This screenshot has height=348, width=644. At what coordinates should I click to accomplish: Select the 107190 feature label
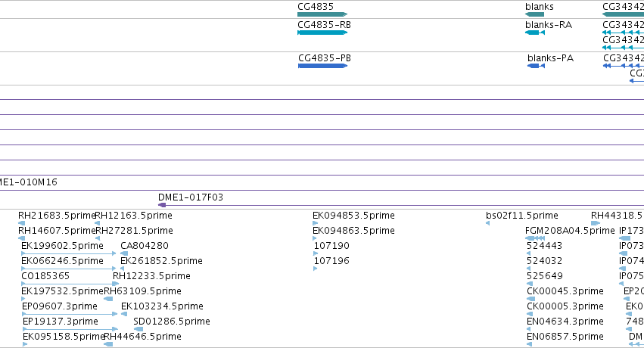(331, 246)
